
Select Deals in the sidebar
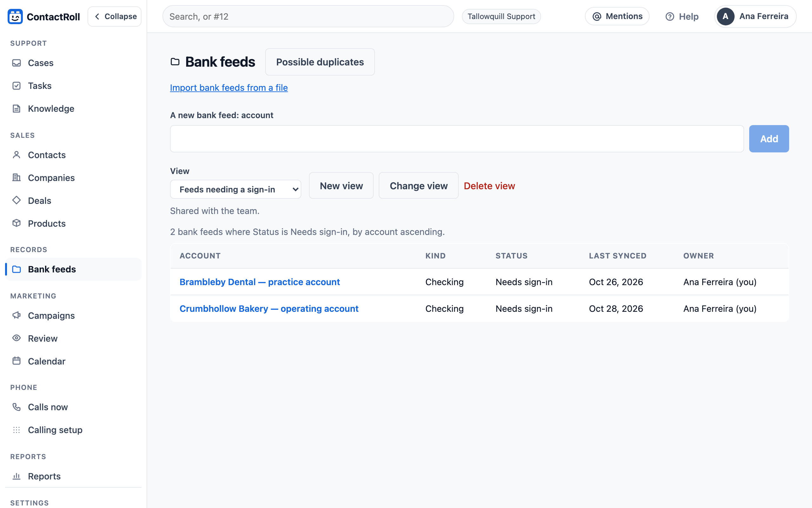(x=73, y=200)
